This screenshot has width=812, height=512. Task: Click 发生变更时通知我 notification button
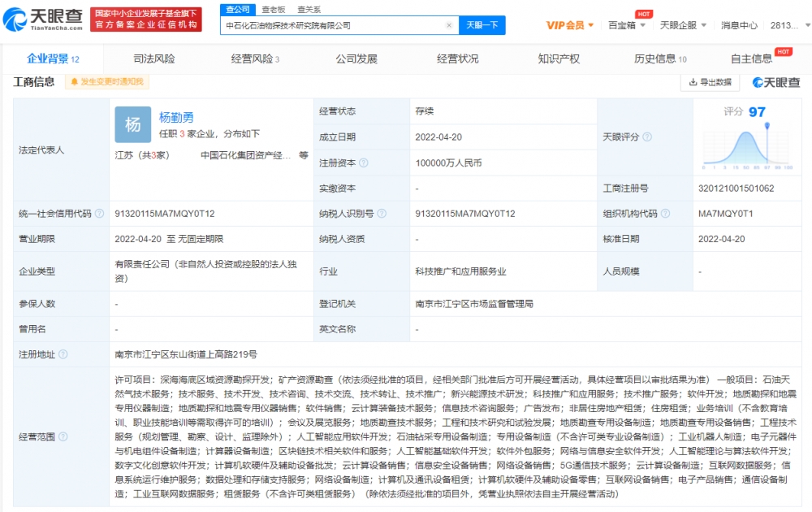tap(107, 82)
